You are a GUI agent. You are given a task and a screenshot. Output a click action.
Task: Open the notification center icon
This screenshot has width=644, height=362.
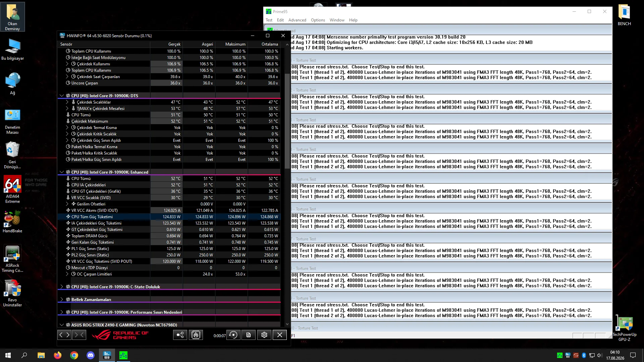(x=633, y=355)
